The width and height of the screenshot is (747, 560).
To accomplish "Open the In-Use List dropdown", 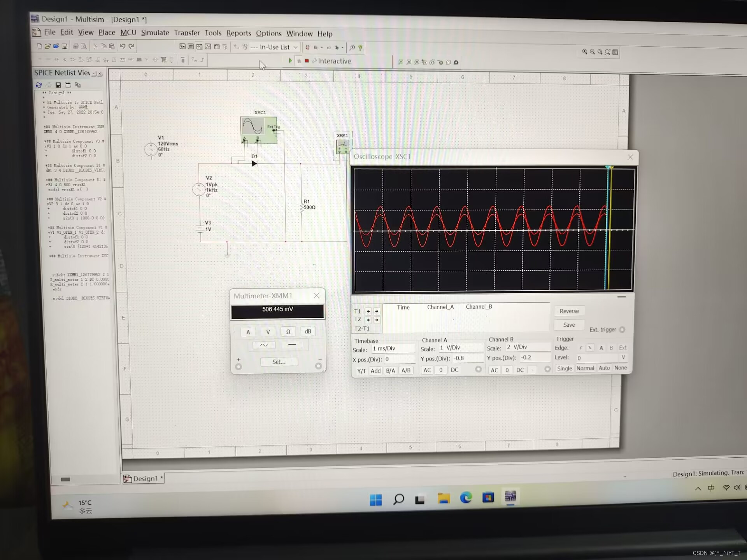I will [x=296, y=47].
